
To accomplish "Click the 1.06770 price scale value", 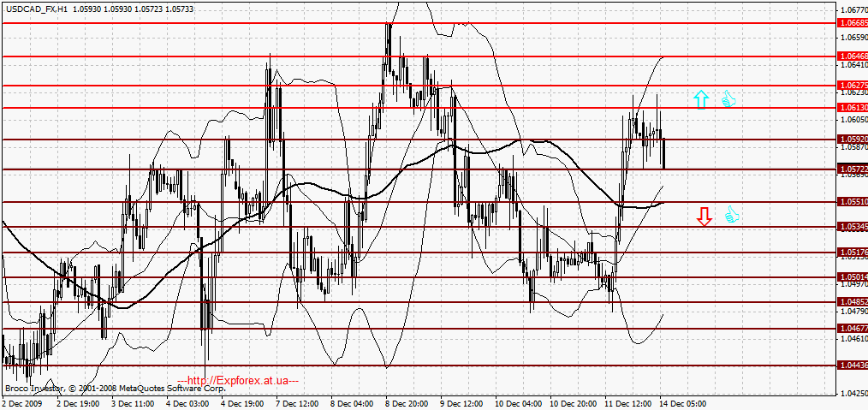I will (x=853, y=10).
